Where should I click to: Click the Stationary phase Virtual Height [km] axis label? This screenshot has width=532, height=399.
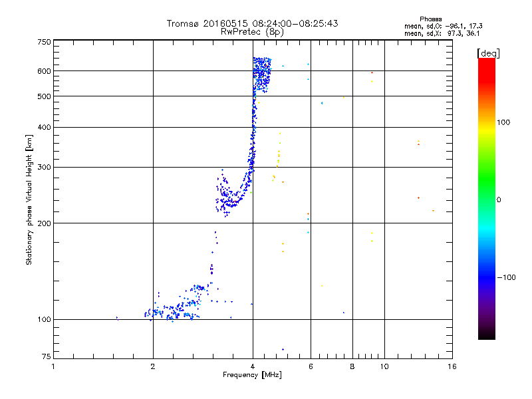29,200
